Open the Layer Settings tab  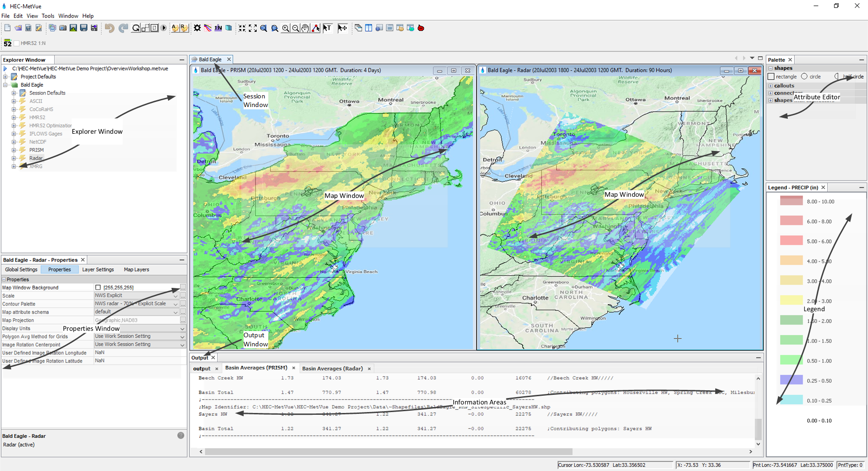98,270
